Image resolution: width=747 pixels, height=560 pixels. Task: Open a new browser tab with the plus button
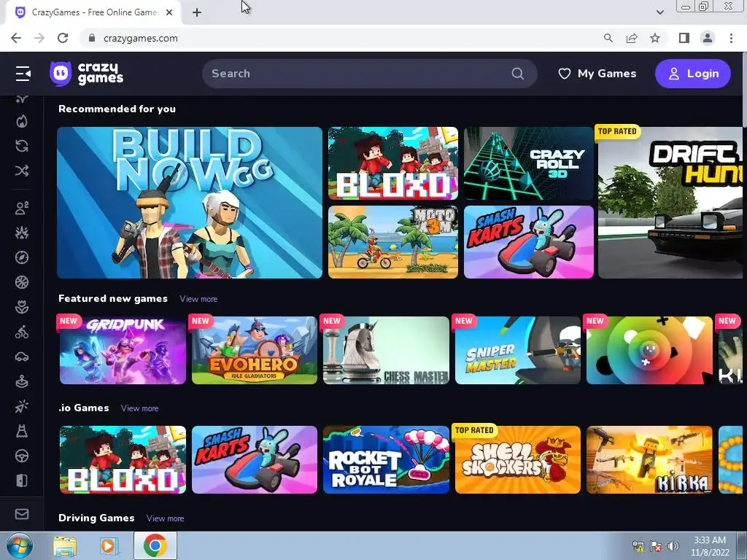pos(197,12)
